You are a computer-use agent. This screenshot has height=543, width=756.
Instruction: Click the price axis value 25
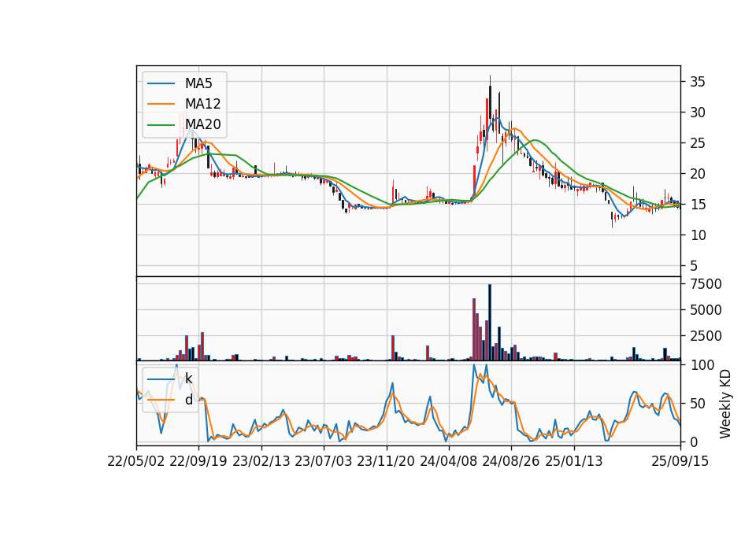pyautogui.click(x=697, y=143)
